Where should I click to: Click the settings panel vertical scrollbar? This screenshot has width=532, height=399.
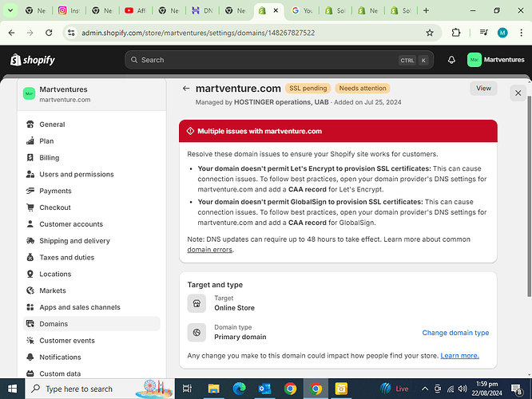pos(530,196)
